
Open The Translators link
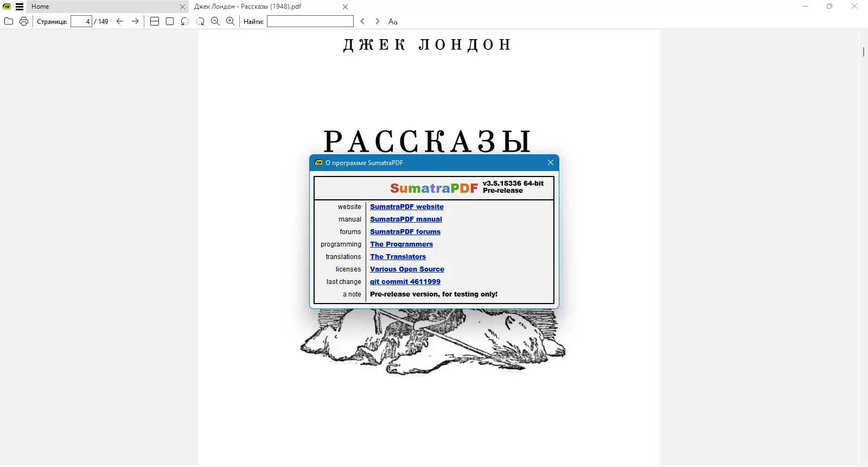coord(398,257)
